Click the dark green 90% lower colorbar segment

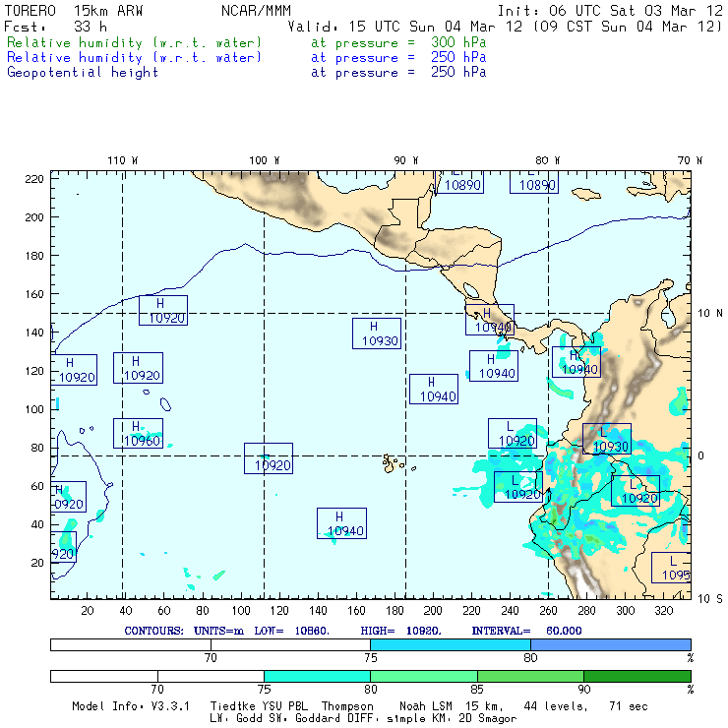(x=637, y=676)
